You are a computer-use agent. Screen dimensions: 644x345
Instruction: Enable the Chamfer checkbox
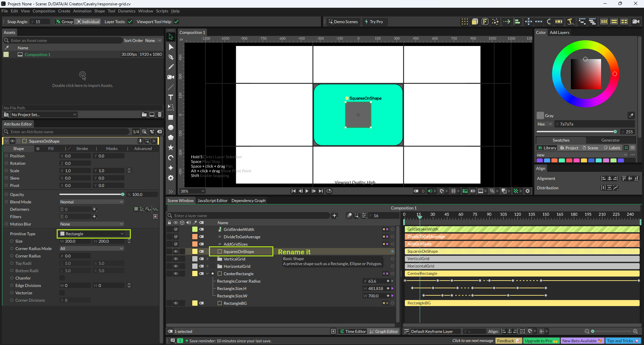(62, 278)
